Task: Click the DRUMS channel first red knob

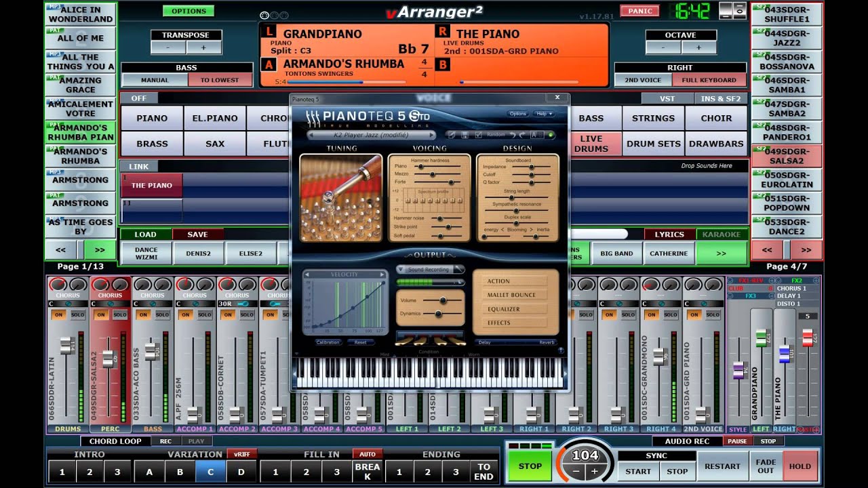Action: (x=58, y=284)
